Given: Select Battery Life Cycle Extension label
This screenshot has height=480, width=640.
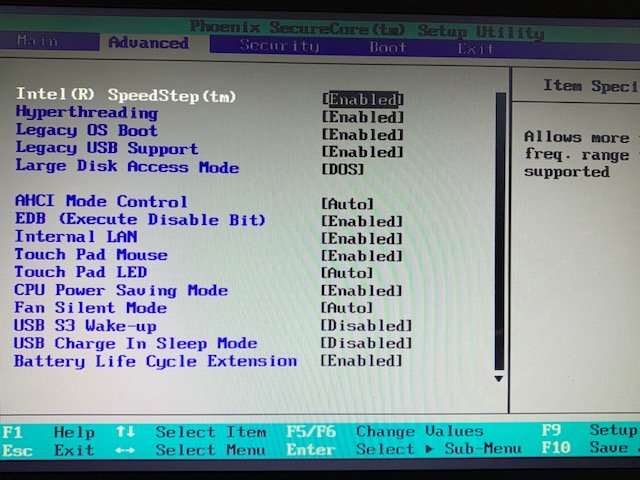Looking at the screenshot, I should tap(156, 361).
